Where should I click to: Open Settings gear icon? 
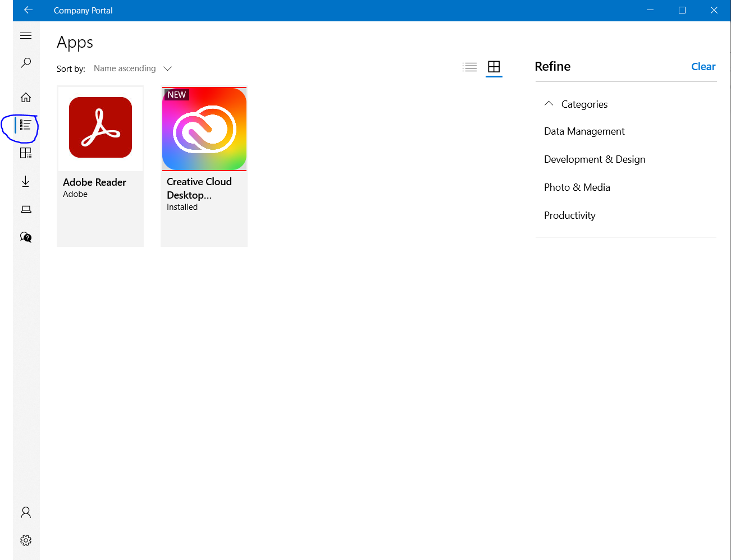(x=26, y=540)
